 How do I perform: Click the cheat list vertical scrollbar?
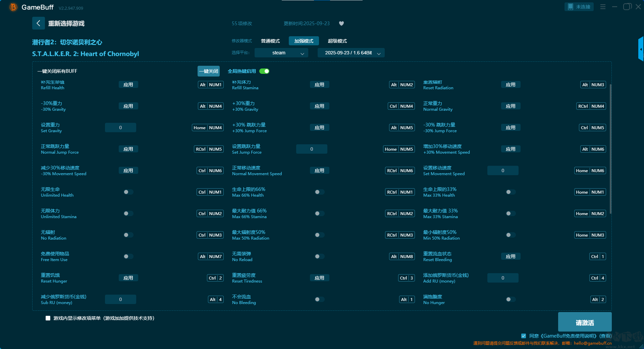pos(610,148)
